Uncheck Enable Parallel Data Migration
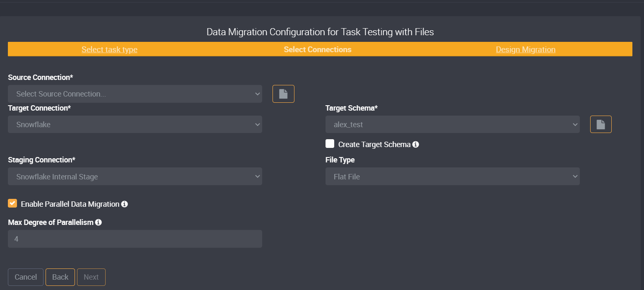This screenshot has height=290, width=644. point(12,203)
